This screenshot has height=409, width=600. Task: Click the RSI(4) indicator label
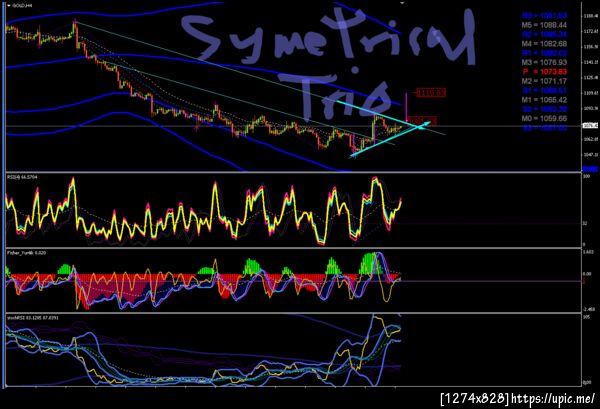pos(22,177)
